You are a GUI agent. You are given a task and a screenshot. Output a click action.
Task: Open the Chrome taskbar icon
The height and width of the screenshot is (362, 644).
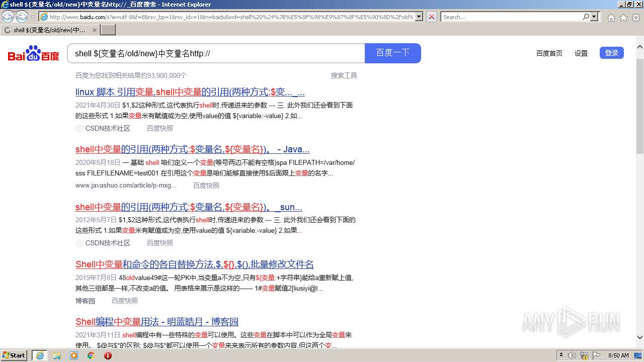click(91, 355)
